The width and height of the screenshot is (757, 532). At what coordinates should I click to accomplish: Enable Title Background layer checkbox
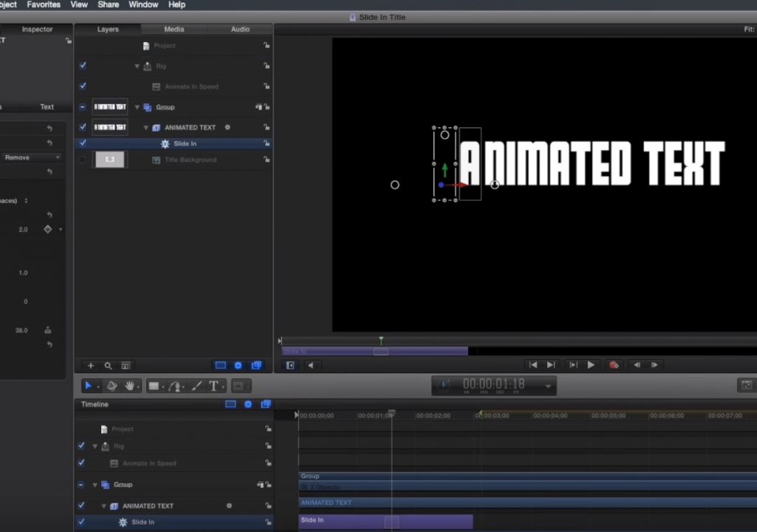coord(83,160)
